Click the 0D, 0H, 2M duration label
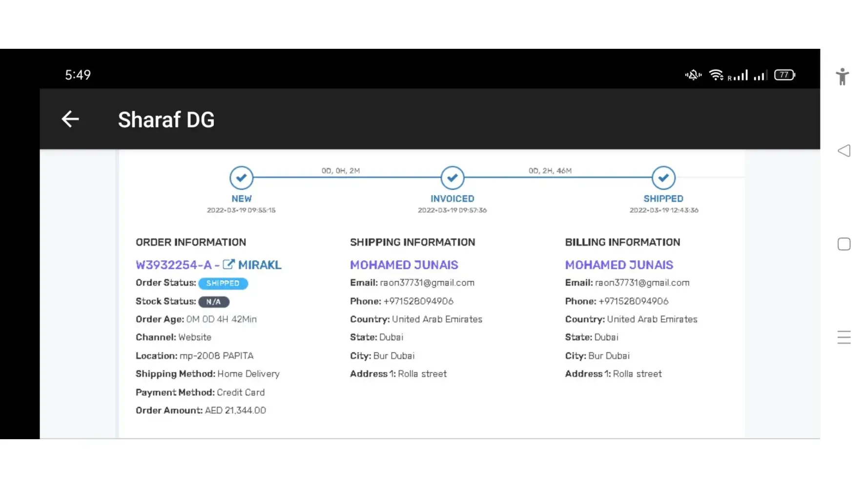Image resolution: width=868 pixels, height=488 pixels. (x=341, y=171)
